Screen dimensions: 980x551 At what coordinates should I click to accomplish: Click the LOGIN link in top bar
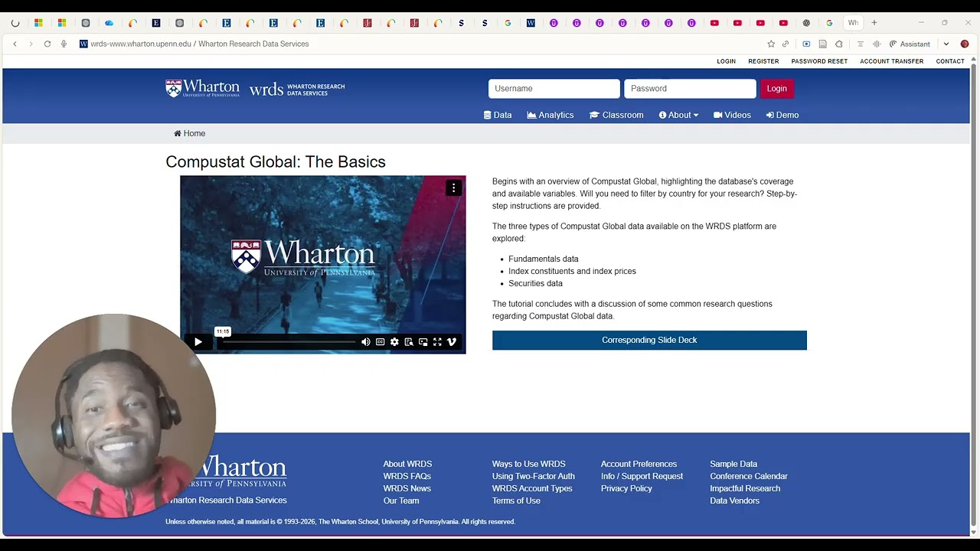(x=726, y=61)
